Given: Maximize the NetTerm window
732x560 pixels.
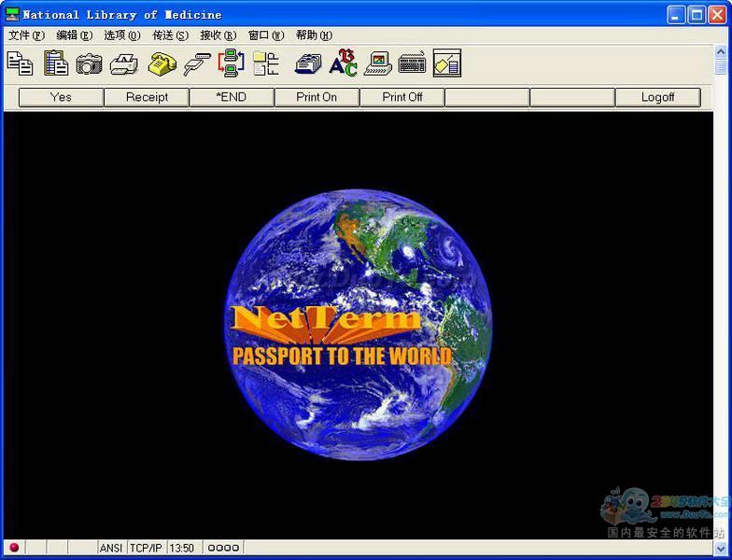Looking at the screenshot, I should tap(697, 15).
